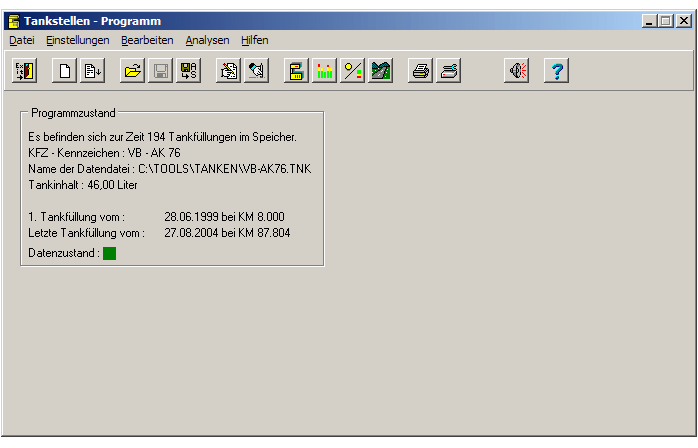Viewport: 698px width, 448px height.
Task: Click the document with arrow icon
Action: click(93, 71)
